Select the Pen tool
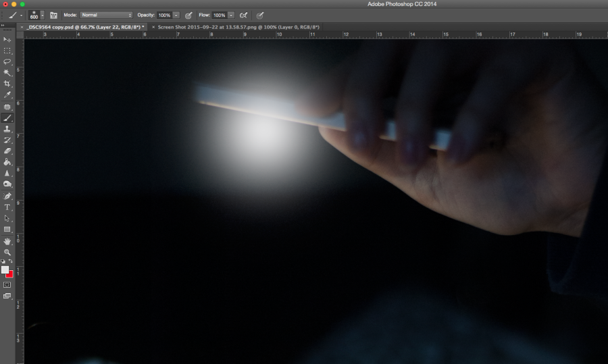This screenshot has width=608, height=364. click(7, 196)
